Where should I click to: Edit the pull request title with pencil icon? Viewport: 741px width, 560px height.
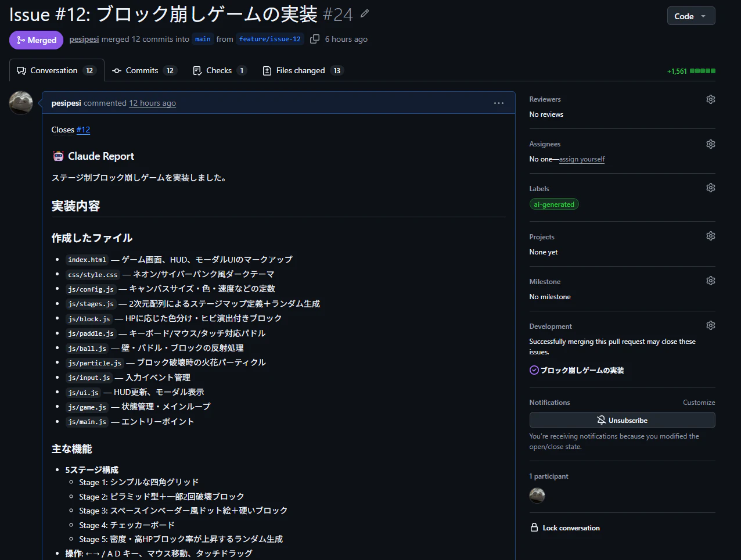[365, 13]
